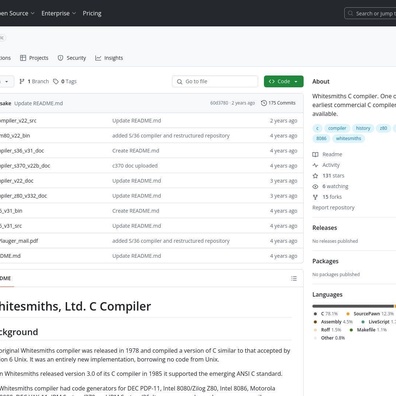Image resolution: width=396 pixels, height=396 pixels.
Task: Select the README tab
Action: (6, 278)
